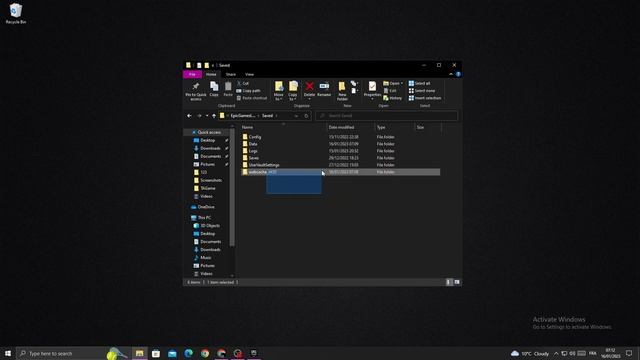Open the Easy access dropdown
Image resolution: width=640 pixels, height=360 pixels.
coord(354,91)
